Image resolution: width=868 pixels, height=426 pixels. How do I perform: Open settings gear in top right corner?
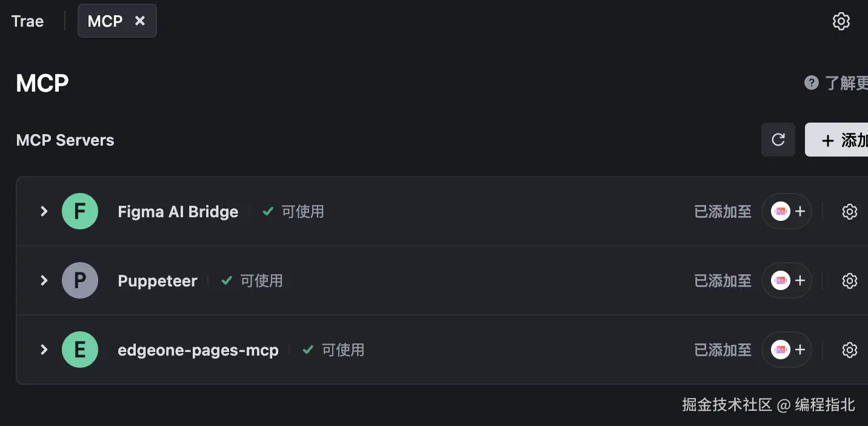pos(841,21)
